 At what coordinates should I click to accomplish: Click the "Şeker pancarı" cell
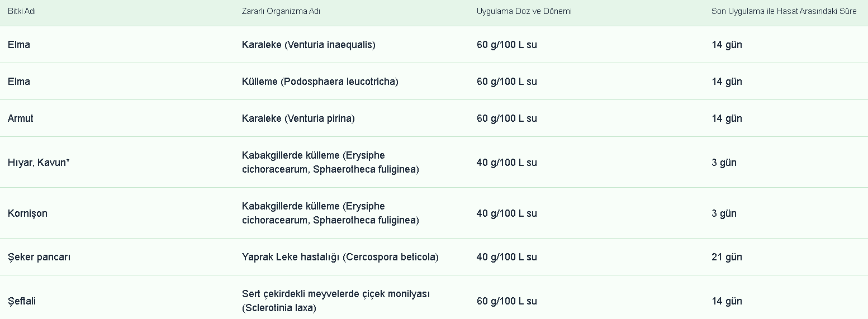[x=39, y=257]
